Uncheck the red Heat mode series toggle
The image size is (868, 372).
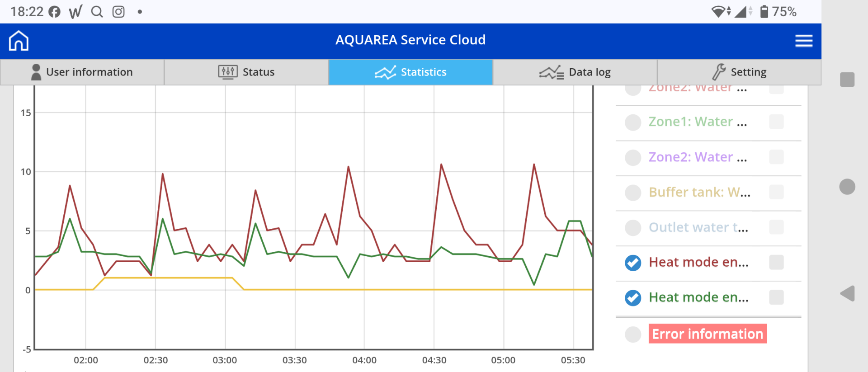point(633,263)
